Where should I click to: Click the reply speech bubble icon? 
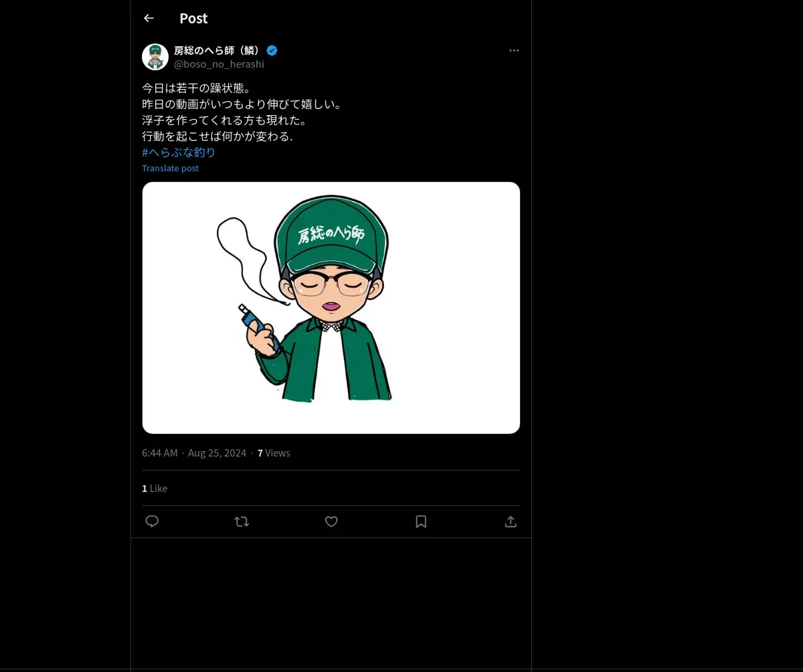(x=152, y=521)
